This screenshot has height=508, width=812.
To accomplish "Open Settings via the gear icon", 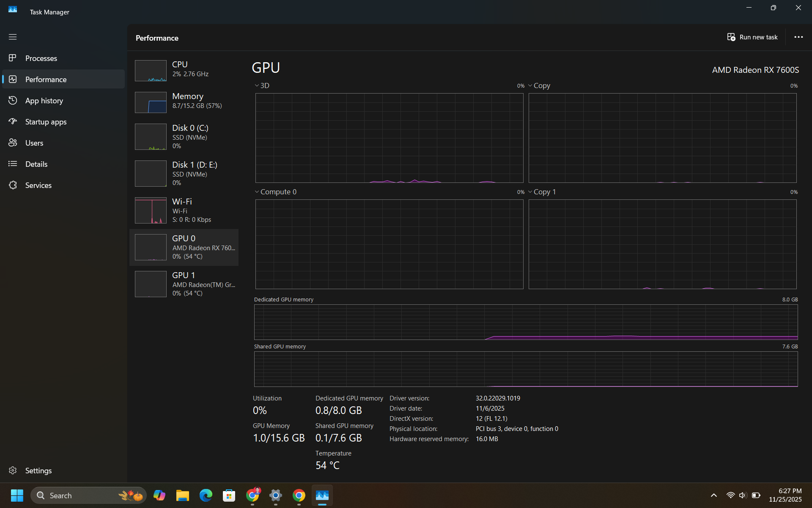I will (x=13, y=470).
